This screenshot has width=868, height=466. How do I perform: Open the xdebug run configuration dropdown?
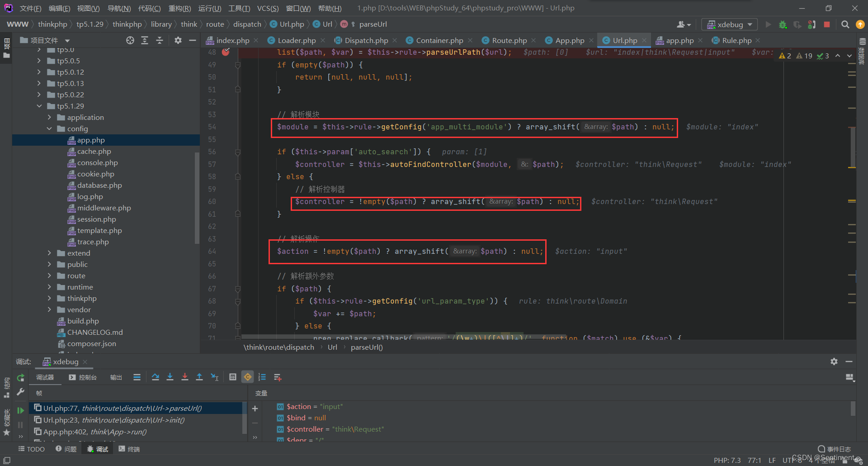[730, 24]
